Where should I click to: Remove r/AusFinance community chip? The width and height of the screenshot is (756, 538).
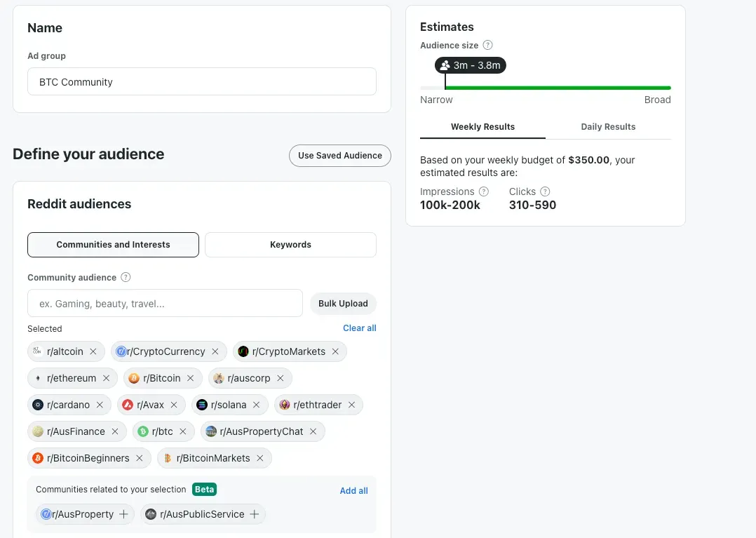click(x=115, y=431)
